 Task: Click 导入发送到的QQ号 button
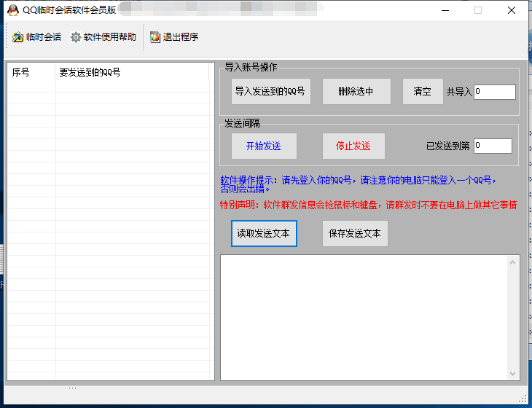point(271,91)
